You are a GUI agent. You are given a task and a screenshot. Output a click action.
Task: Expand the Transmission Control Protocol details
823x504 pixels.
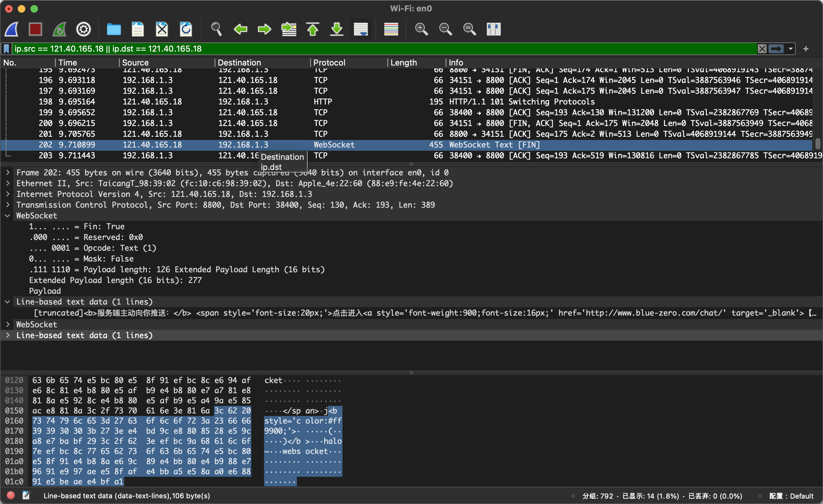pos(8,205)
